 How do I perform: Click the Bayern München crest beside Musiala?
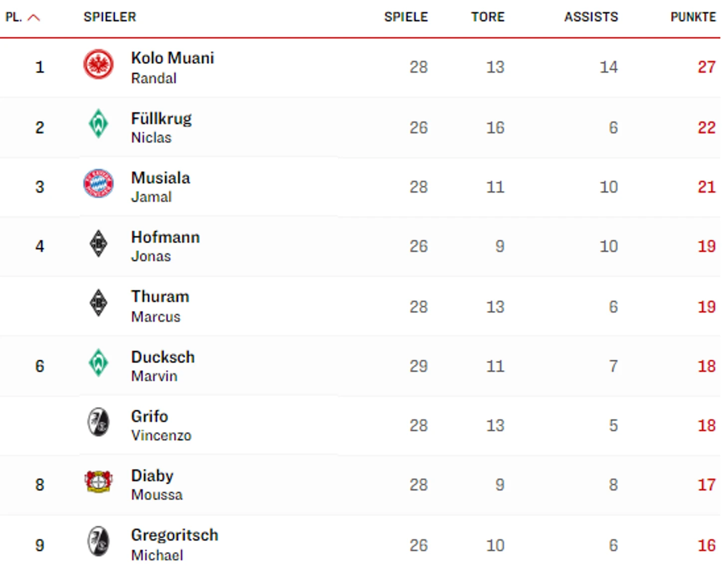pos(98,183)
